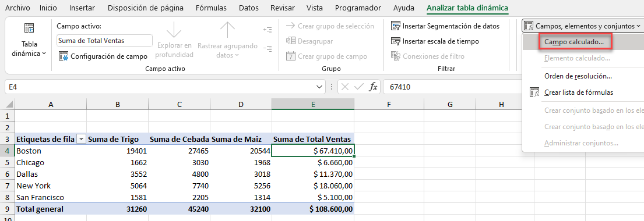Click the Campo activo name field
644x221 pixels.
click(x=104, y=41)
